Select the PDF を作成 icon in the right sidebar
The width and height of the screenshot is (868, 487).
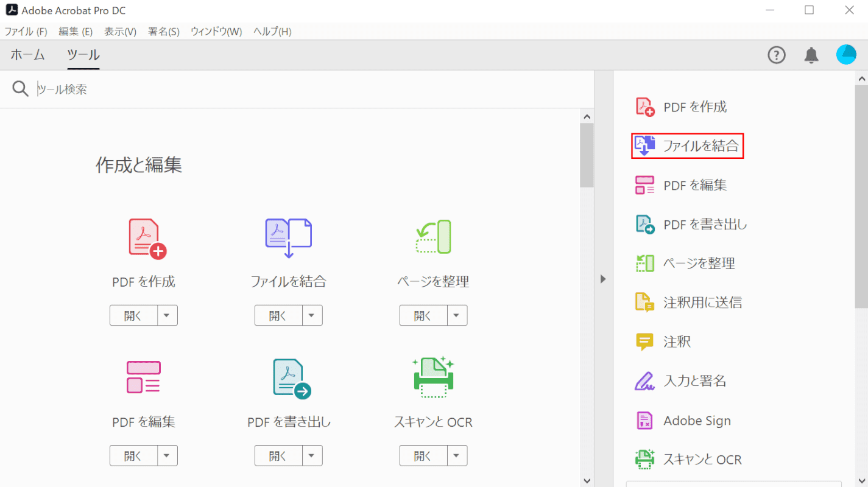point(645,107)
